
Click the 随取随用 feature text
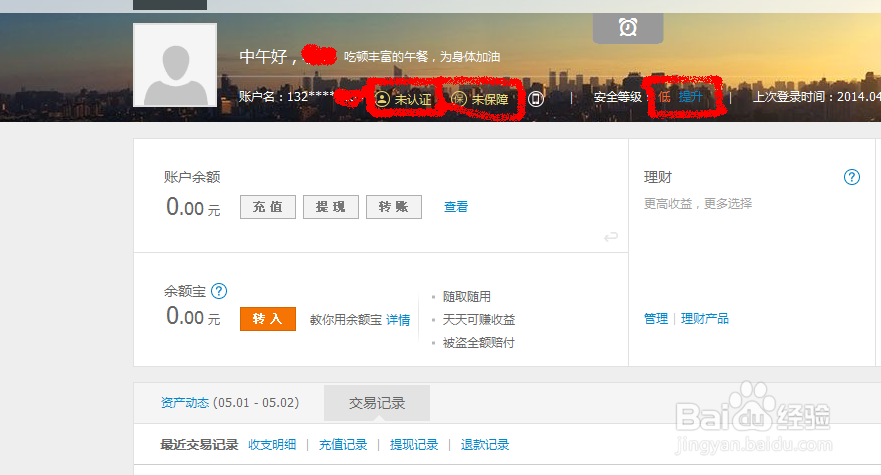[466, 296]
